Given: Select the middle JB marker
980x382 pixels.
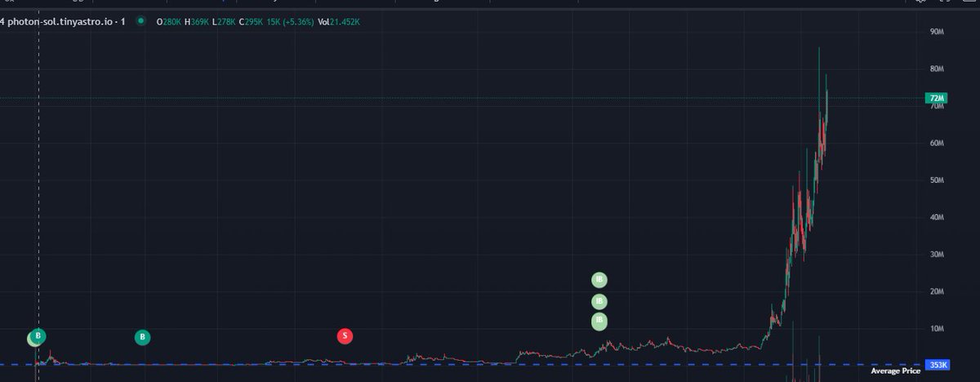Looking at the screenshot, I should point(599,302).
